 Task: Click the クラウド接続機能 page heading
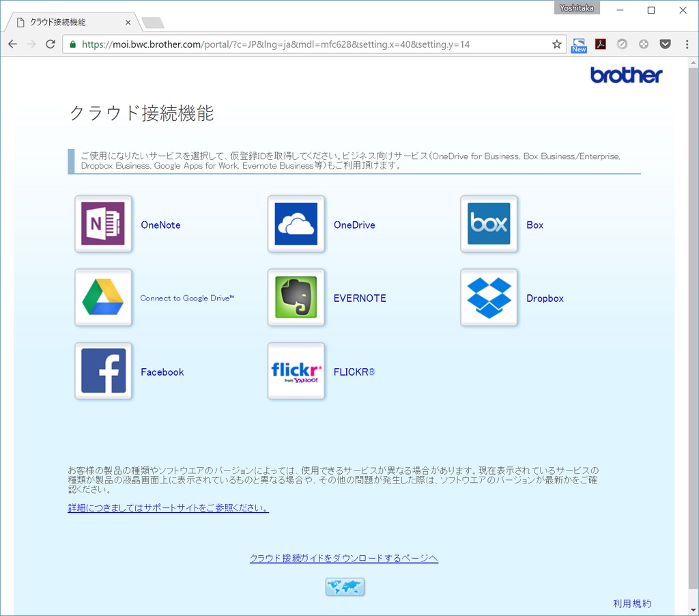coord(142,113)
